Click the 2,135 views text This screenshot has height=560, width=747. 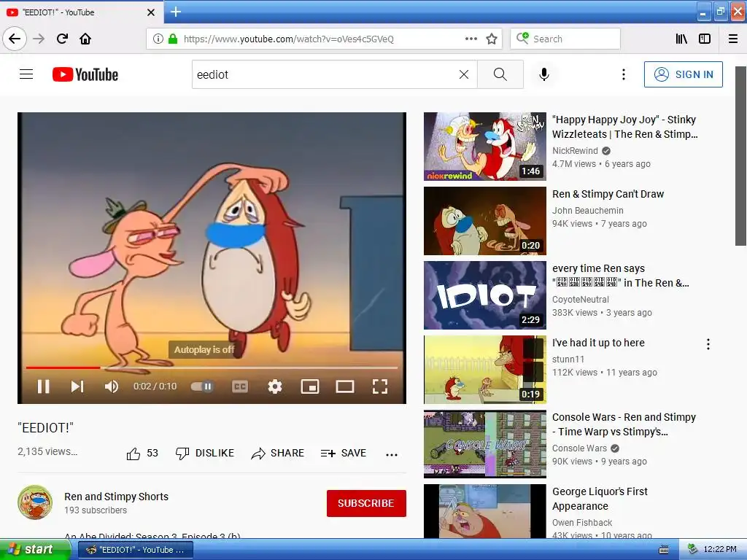[x=47, y=451]
